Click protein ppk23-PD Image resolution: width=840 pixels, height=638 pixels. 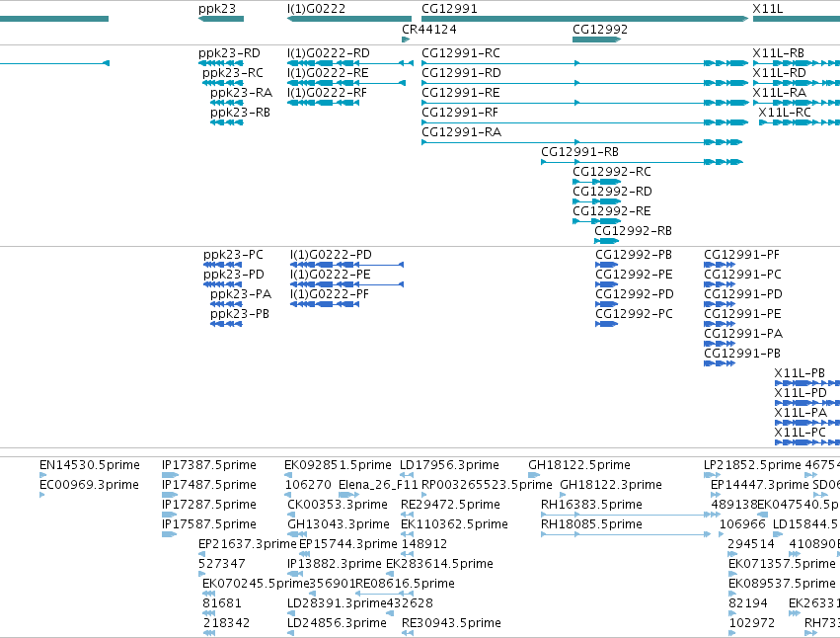tap(234, 275)
